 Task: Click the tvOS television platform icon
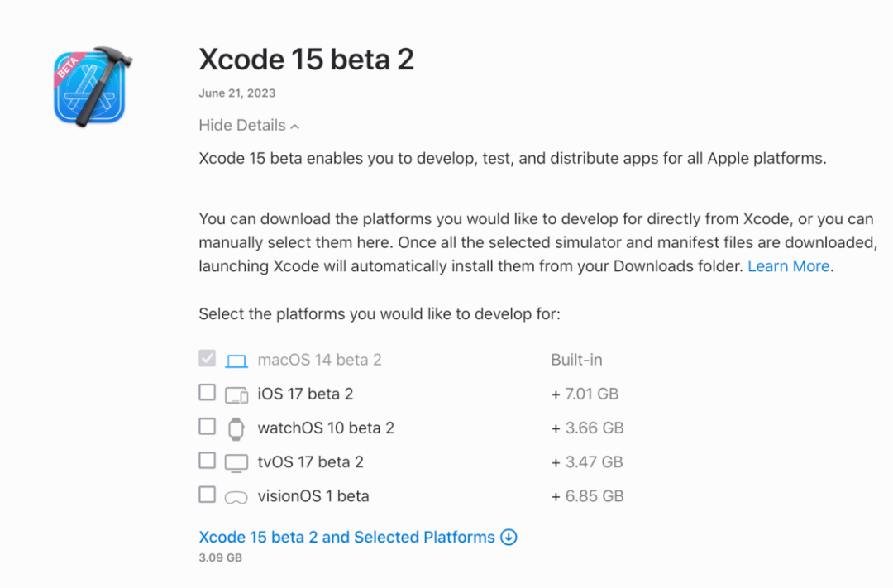click(236, 462)
